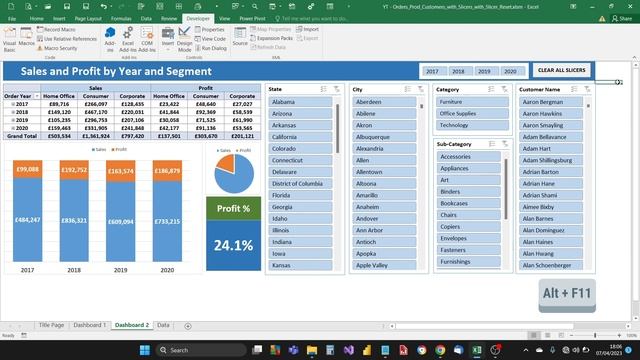Open the Formulas tab
Screen dimensions: 640x360
click(x=121, y=19)
